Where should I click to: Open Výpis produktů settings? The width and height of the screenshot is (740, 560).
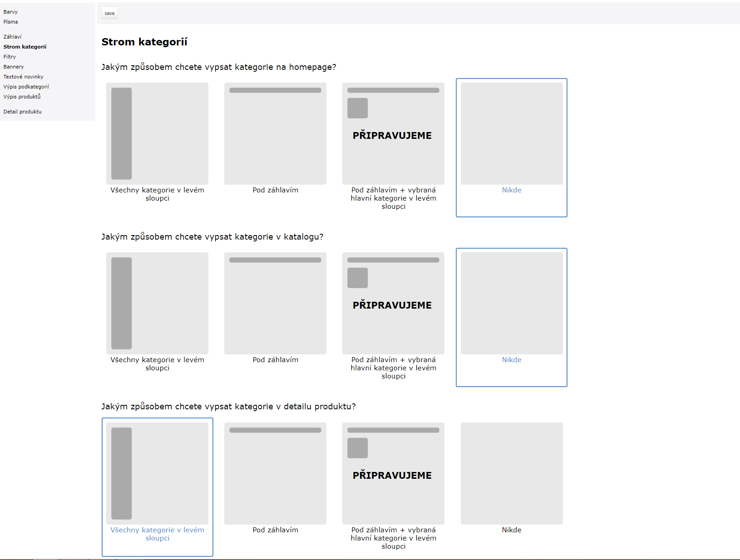tap(22, 97)
